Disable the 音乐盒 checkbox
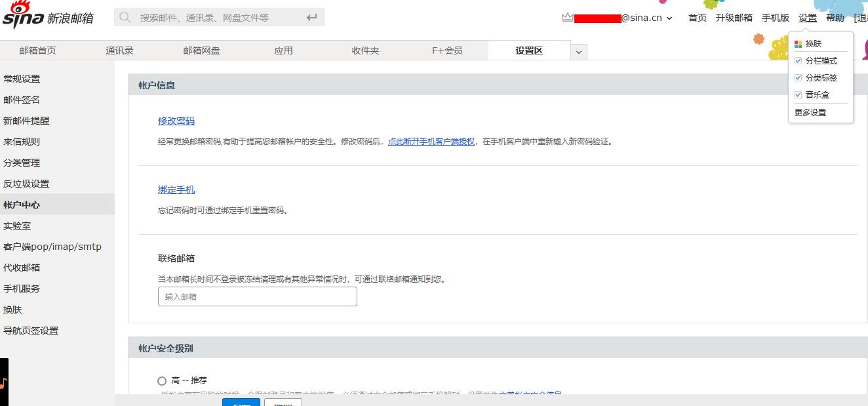 point(798,94)
